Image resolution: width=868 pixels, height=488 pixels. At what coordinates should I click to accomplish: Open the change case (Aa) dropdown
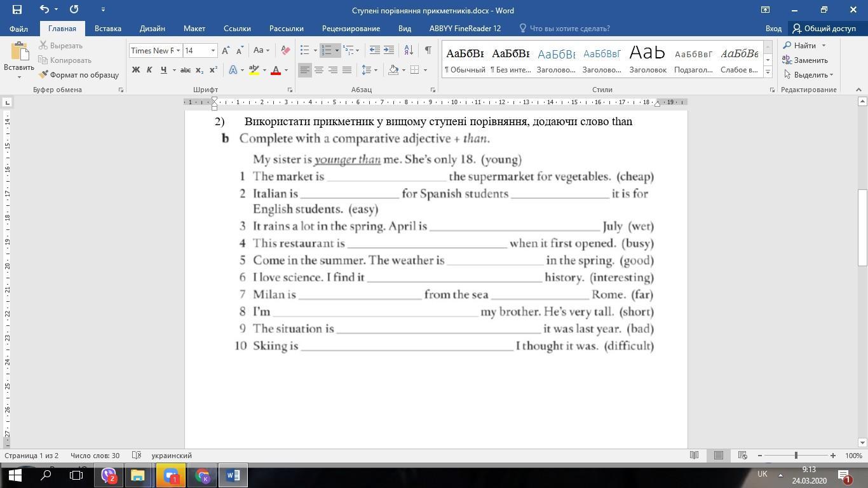(x=261, y=51)
